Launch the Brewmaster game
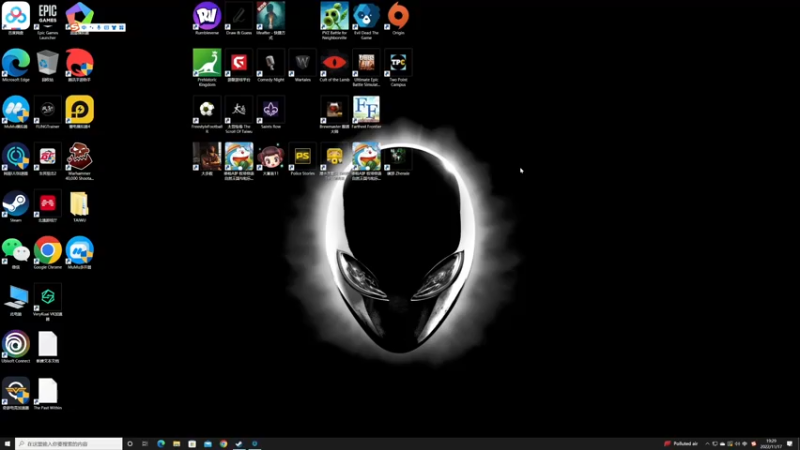This screenshot has height=450, width=800. 334,114
